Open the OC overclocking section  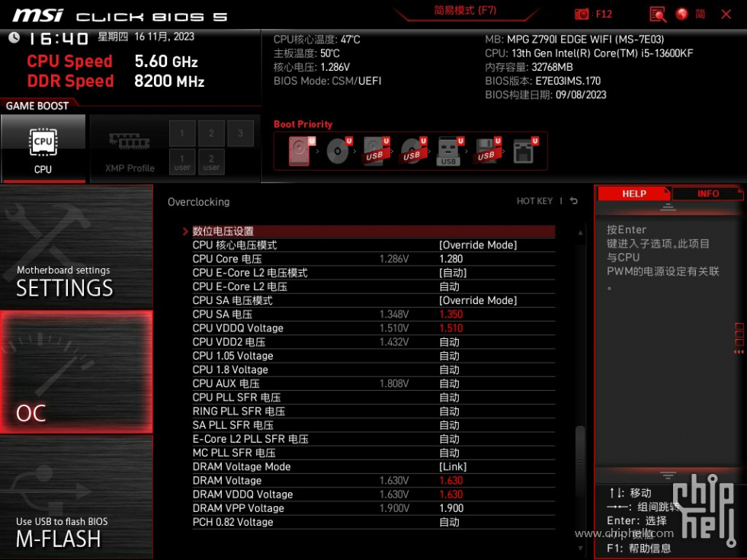[x=76, y=372]
